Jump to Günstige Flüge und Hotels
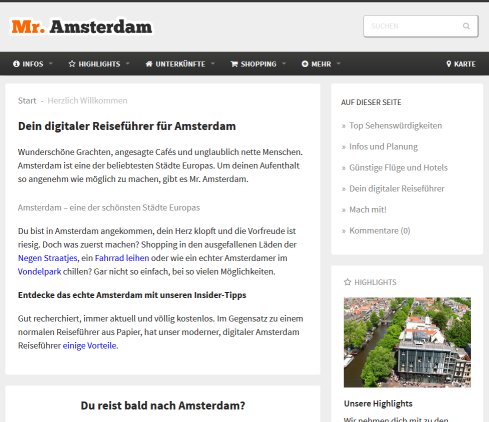Viewport: 489px width, 422px height. click(x=398, y=168)
